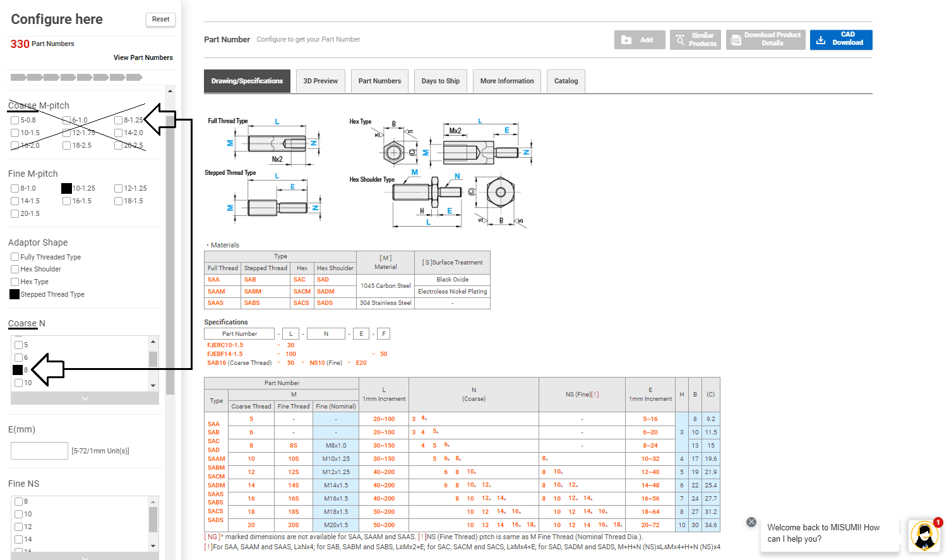Check Coarse N value 5
The height and width of the screenshot is (560, 949).
point(19,345)
